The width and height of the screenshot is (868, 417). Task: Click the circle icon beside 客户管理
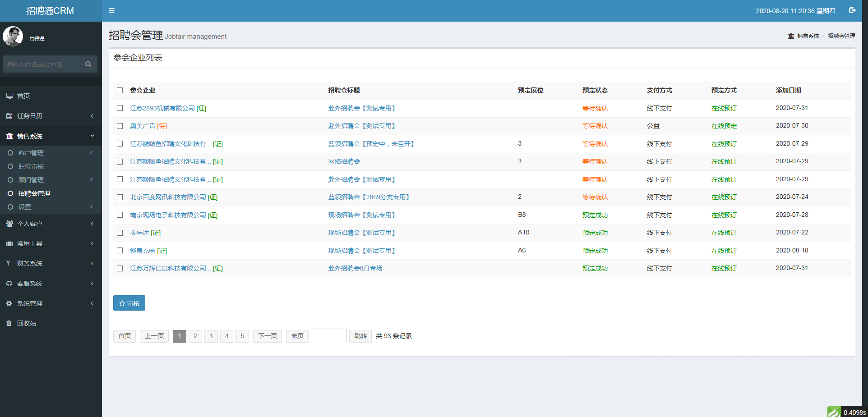click(x=10, y=153)
